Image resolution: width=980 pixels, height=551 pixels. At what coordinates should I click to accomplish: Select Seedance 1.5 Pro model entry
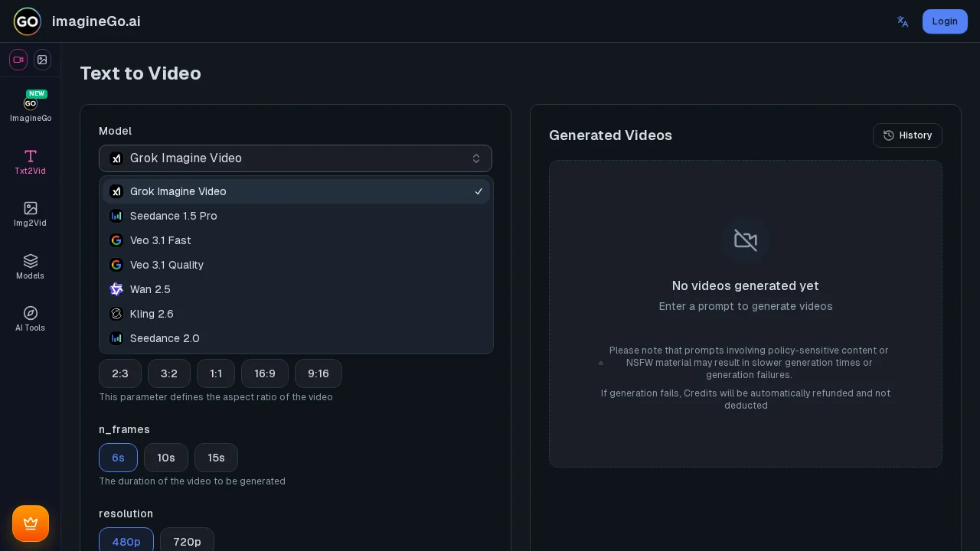tap(174, 216)
